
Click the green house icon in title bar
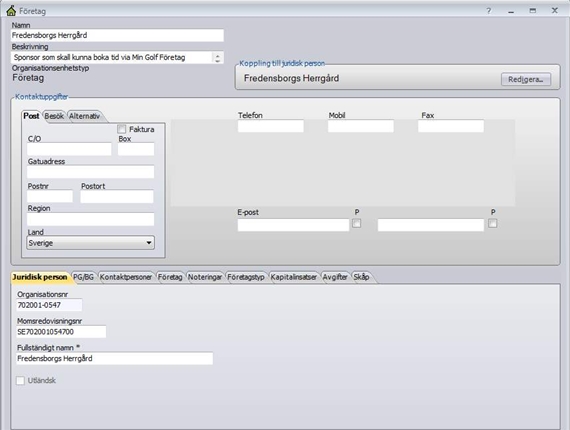click(x=11, y=11)
